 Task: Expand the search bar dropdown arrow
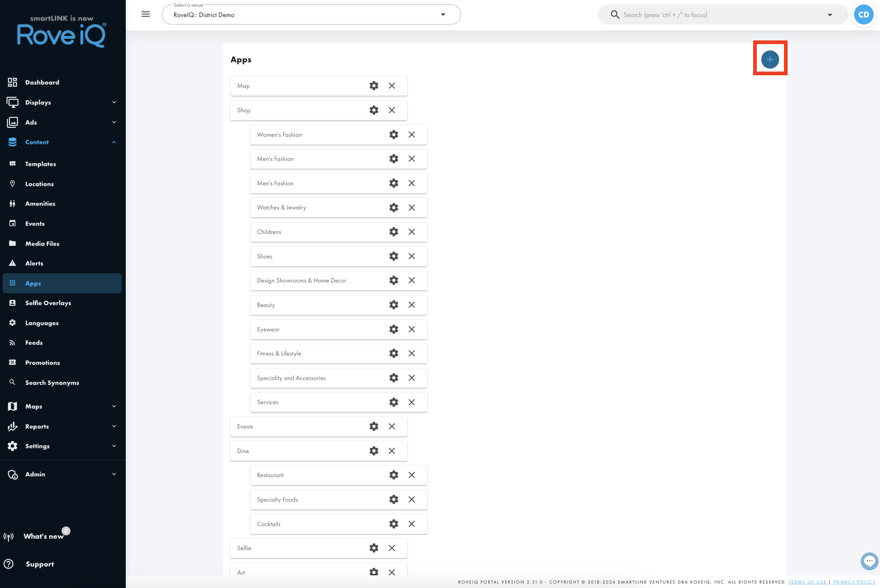830,14
